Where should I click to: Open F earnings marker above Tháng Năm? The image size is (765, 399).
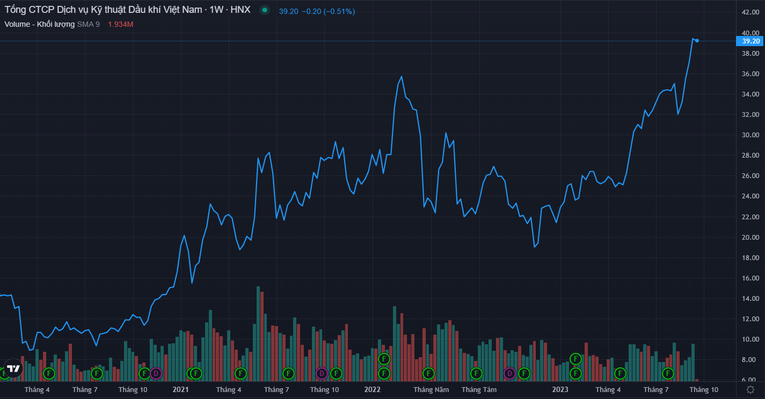tap(428, 374)
